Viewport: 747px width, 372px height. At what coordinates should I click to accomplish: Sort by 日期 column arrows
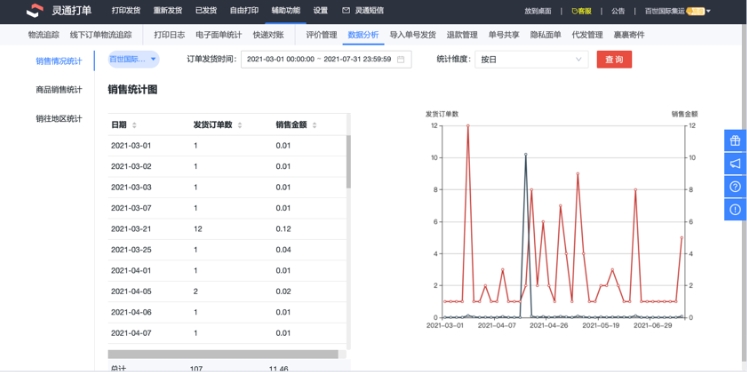tap(134, 125)
